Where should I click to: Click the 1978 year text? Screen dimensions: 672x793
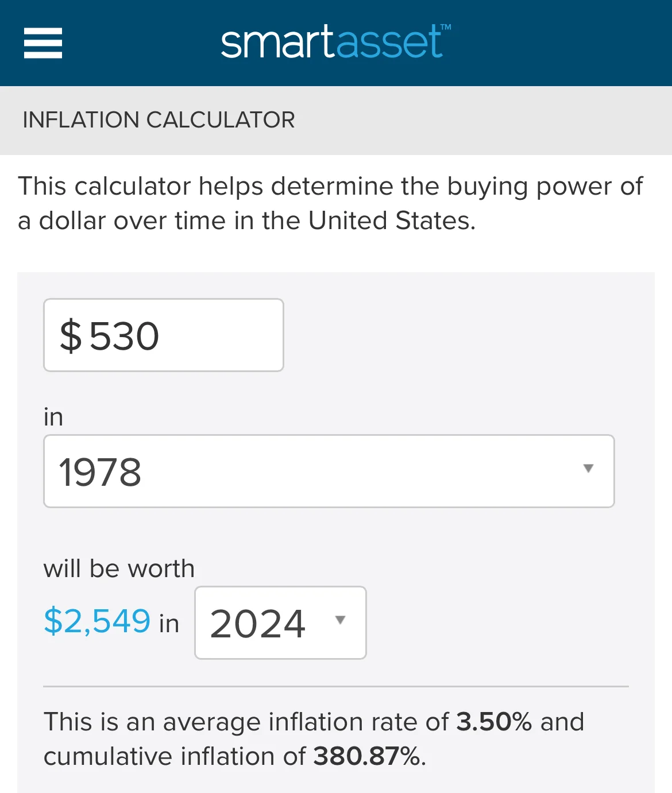[100, 472]
